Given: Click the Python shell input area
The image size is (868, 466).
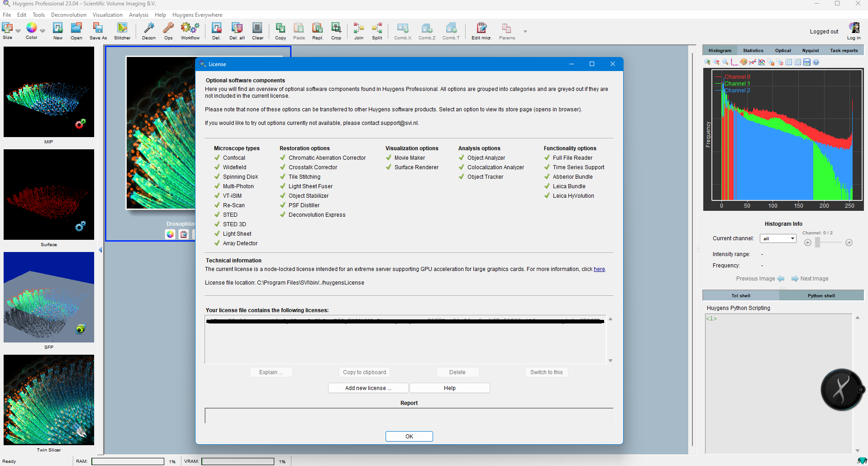Looking at the screenshot, I should click(778, 383).
